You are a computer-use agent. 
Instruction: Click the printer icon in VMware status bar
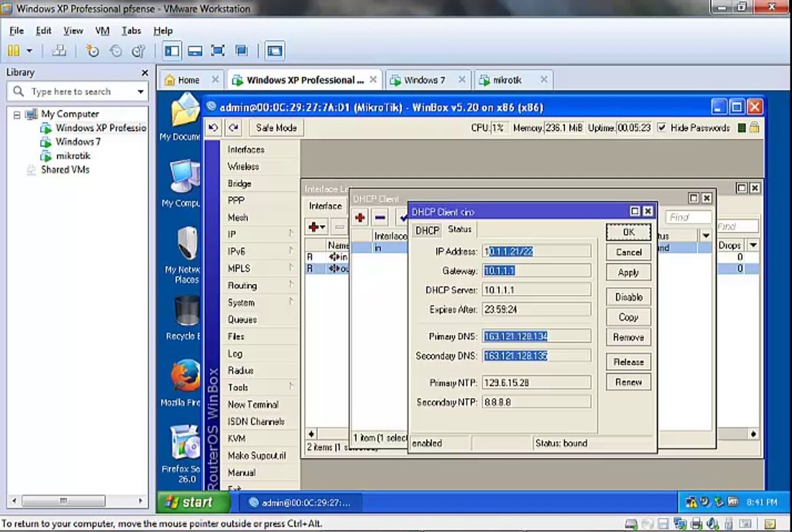tap(696, 523)
